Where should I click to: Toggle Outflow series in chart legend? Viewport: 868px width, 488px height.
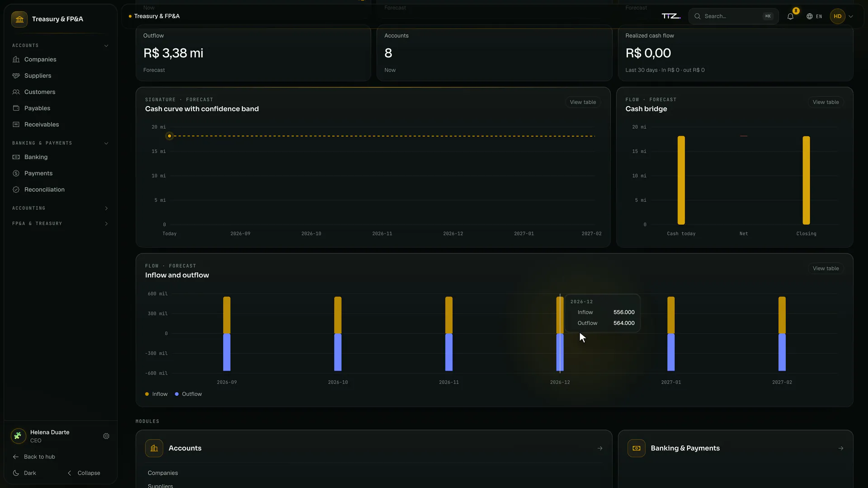click(x=189, y=394)
